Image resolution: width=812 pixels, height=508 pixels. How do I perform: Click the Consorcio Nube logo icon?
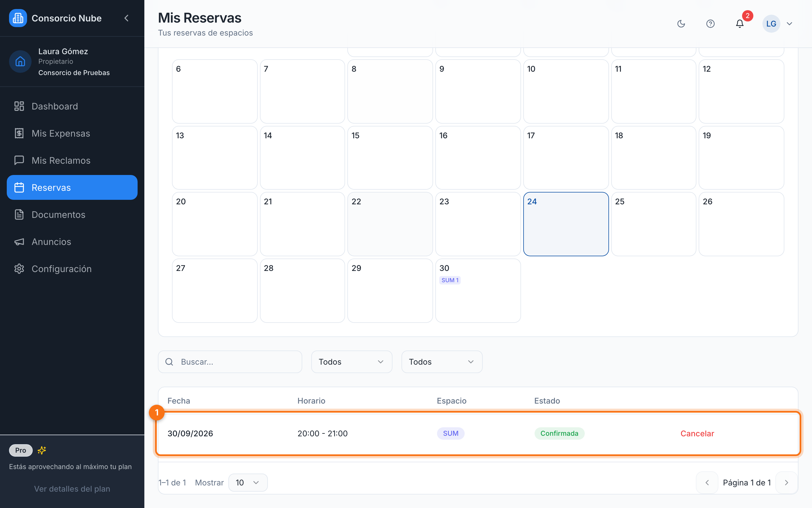point(18,18)
